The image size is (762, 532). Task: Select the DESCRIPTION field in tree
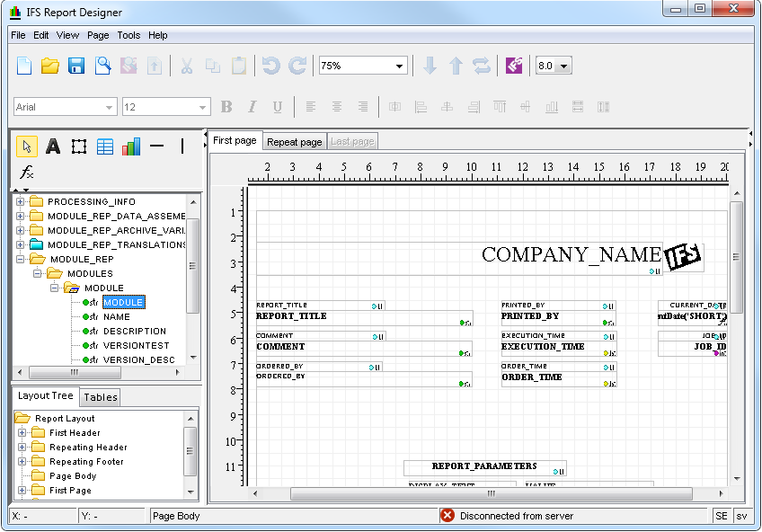135,331
